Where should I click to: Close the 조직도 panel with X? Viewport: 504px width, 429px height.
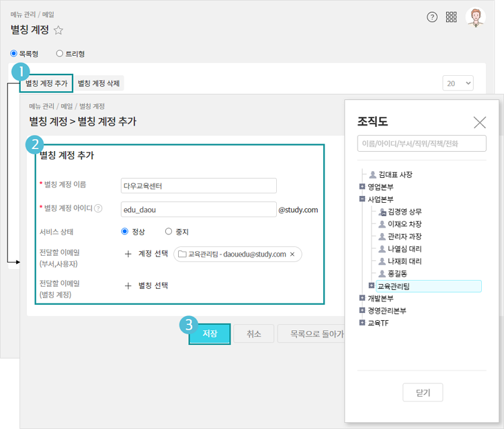coord(479,122)
